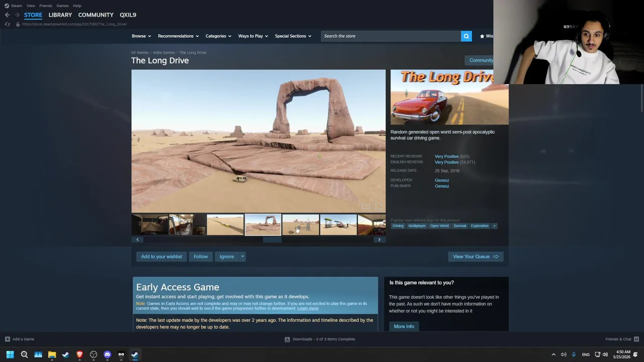Go back with the left arrow navigation icon
Screen dimensions: 644x362
7,15
